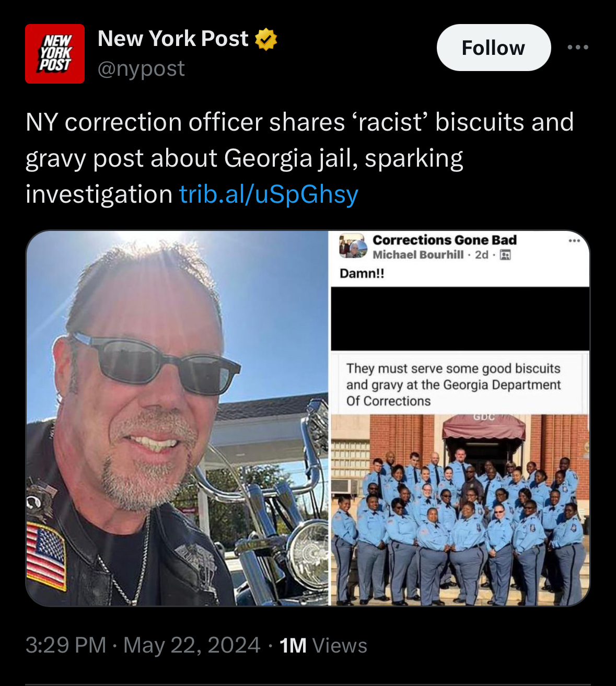This screenshot has width=616, height=686.
Task: Select the New York Post display name
Action: click(x=173, y=39)
